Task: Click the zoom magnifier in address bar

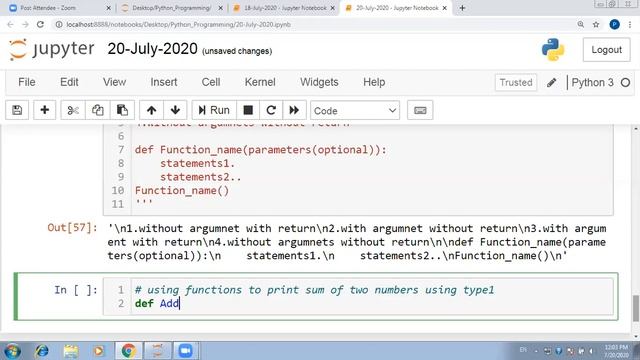Action: click(x=580, y=24)
